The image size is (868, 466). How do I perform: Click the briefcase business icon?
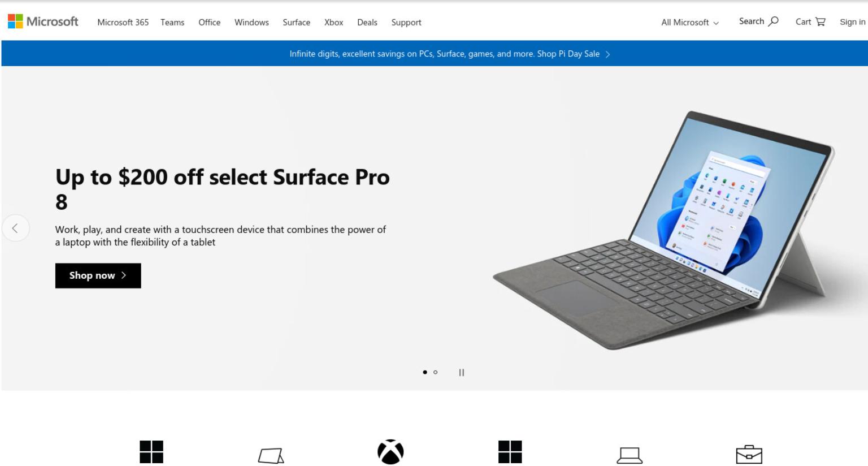(x=749, y=454)
